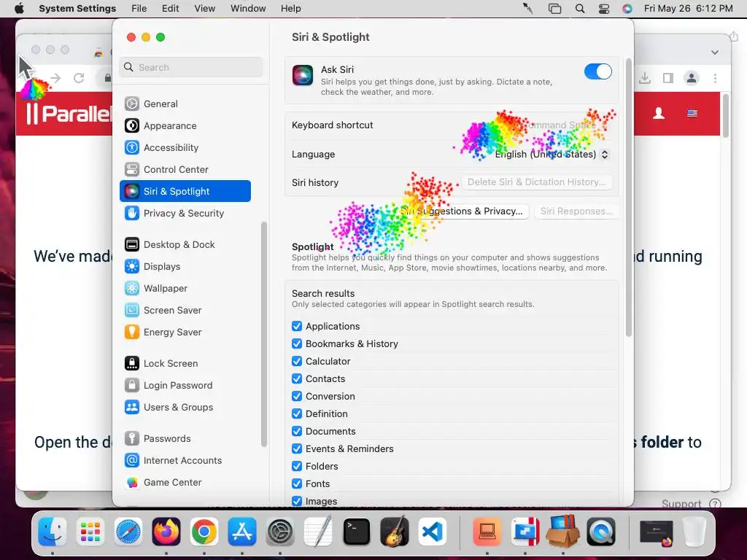Uncheck the Fonts checkbox
Screen dimensions: 747x560
click(x=297, y=484)
